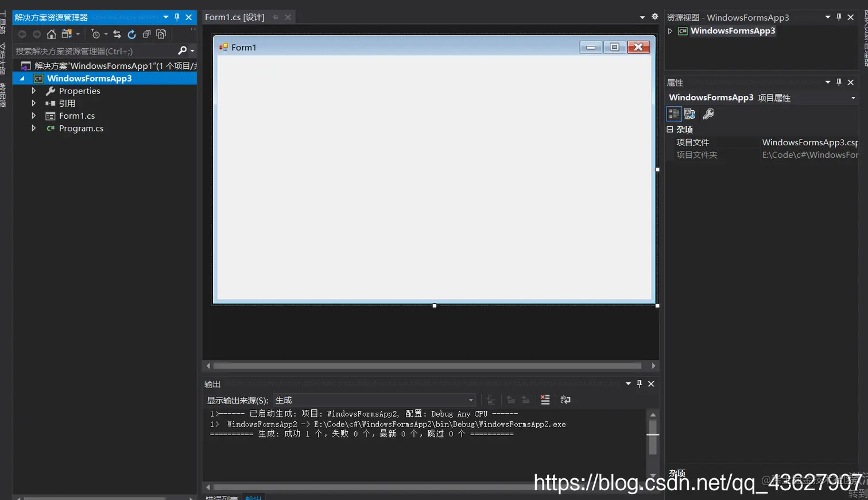868x500 pixels.
Task: Sort properties alphabetically
Action: [688, 114]
